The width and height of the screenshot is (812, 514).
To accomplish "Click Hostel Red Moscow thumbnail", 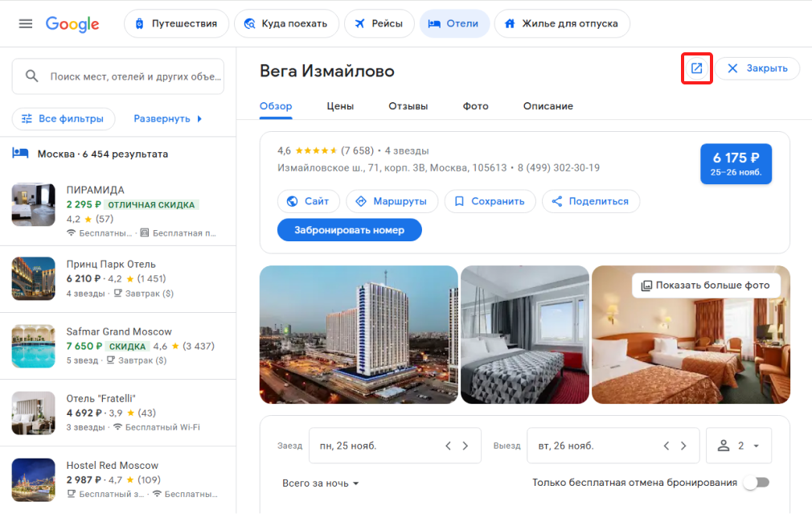I will click(x=34, y=479).
